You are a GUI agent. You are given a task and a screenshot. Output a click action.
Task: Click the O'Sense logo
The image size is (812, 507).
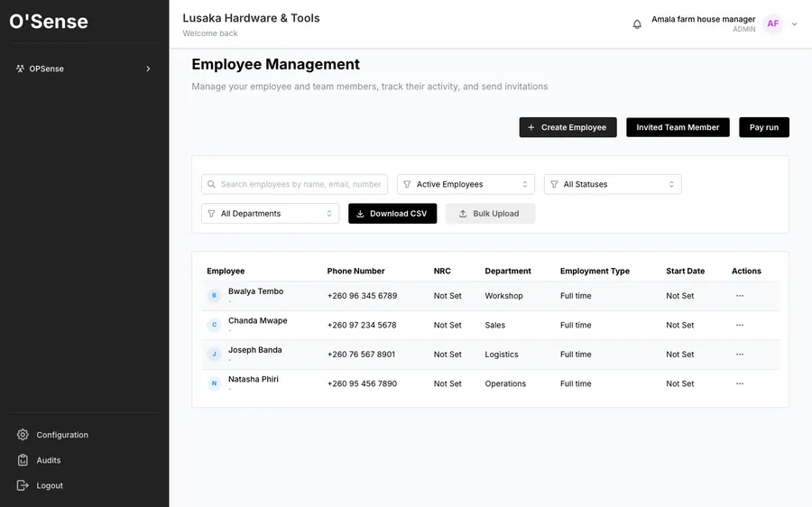tap(49, 22)
